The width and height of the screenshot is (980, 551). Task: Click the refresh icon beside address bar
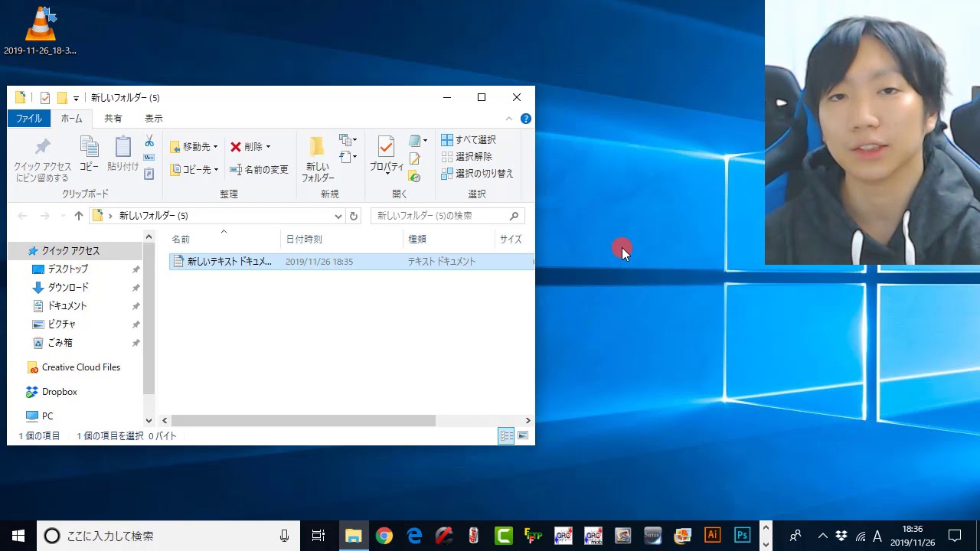tap(354, 216)
